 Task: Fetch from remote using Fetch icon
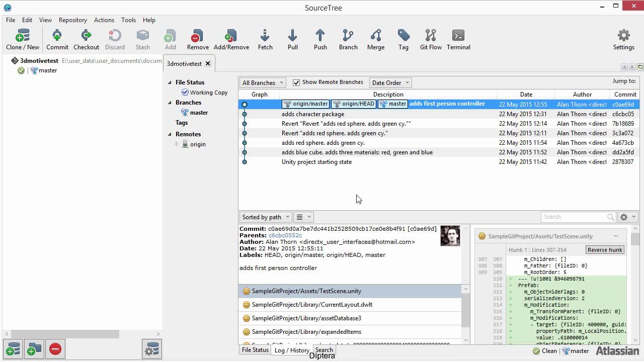coord(265,39)
